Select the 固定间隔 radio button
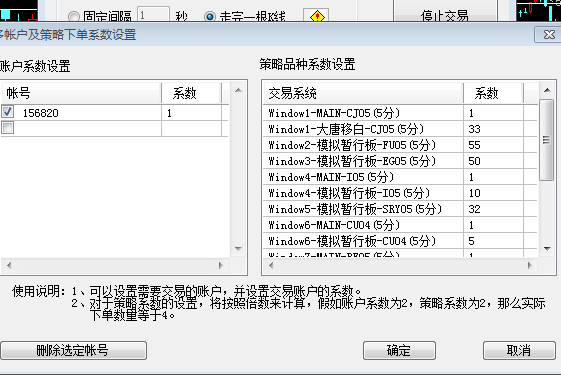The width and height of the screenshot is (561, 375). (74, 16)
